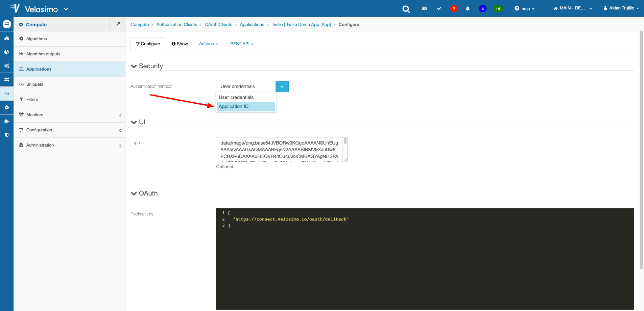Open the help dropdown menu
Image resolution: width=644 pixels, height=311 pixels.
pyautogui.click(x=524, y=9)
